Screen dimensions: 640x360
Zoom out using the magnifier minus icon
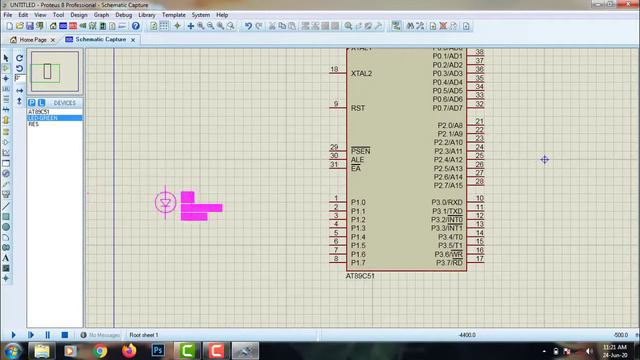[211, 26]
